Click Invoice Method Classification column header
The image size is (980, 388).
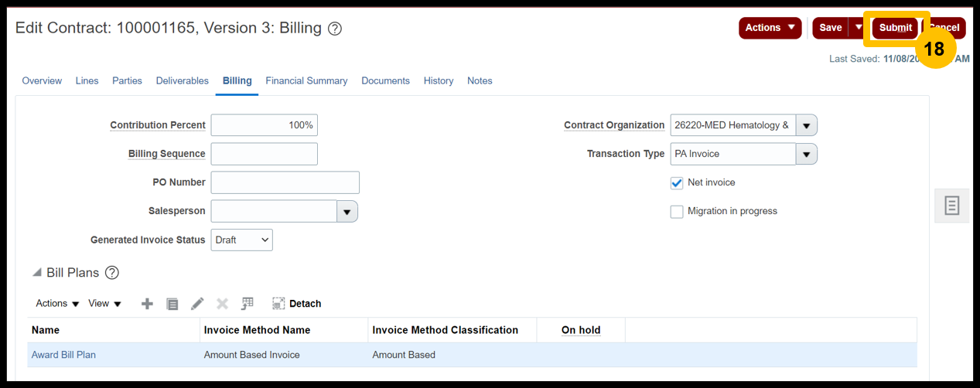click(x=452, y=330)
